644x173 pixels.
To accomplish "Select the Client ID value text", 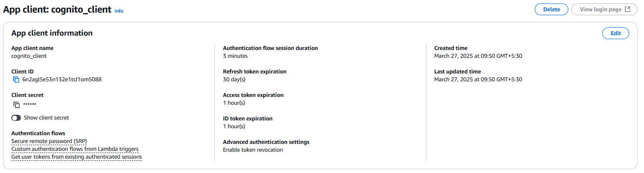I will tap(62, 80).
